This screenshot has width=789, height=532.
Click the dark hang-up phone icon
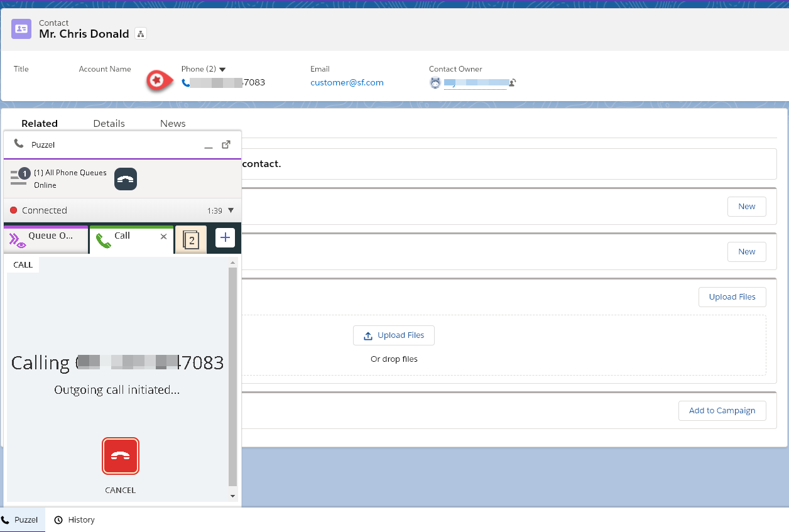click(126, 179)
